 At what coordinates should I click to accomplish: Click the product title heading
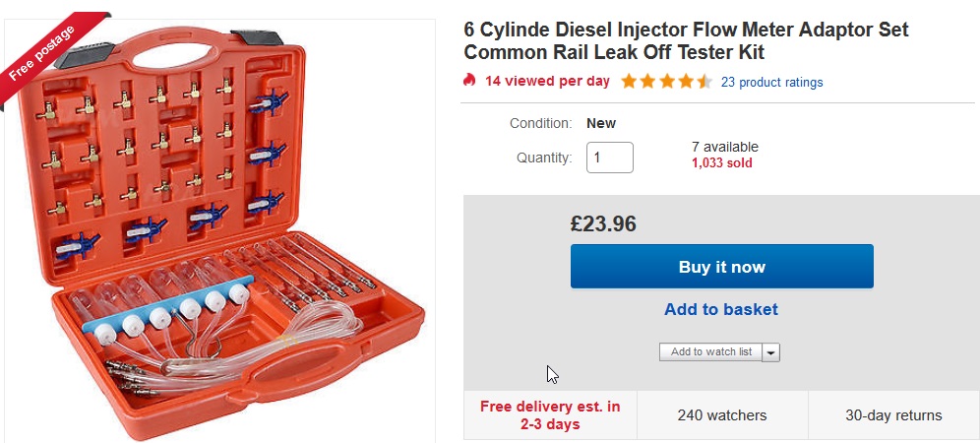686,40
